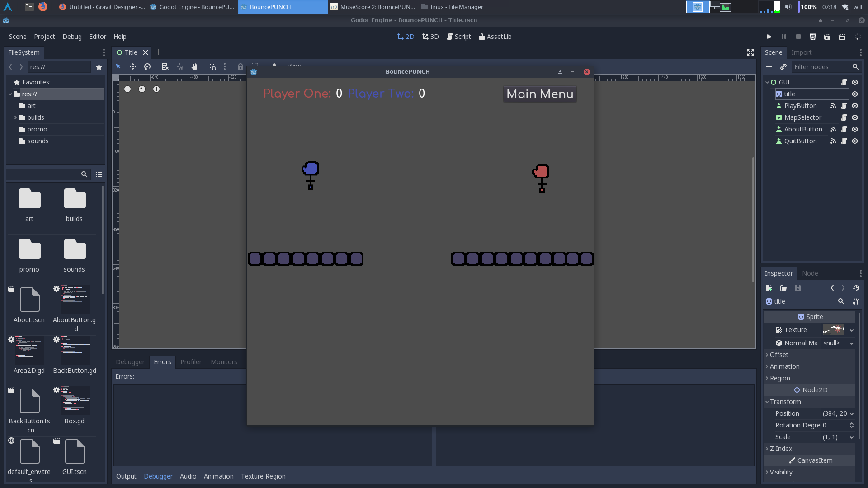Viewport: 868px width, 488px height.
Task: Select the Move Mode tool
Action: click(133, 66)
